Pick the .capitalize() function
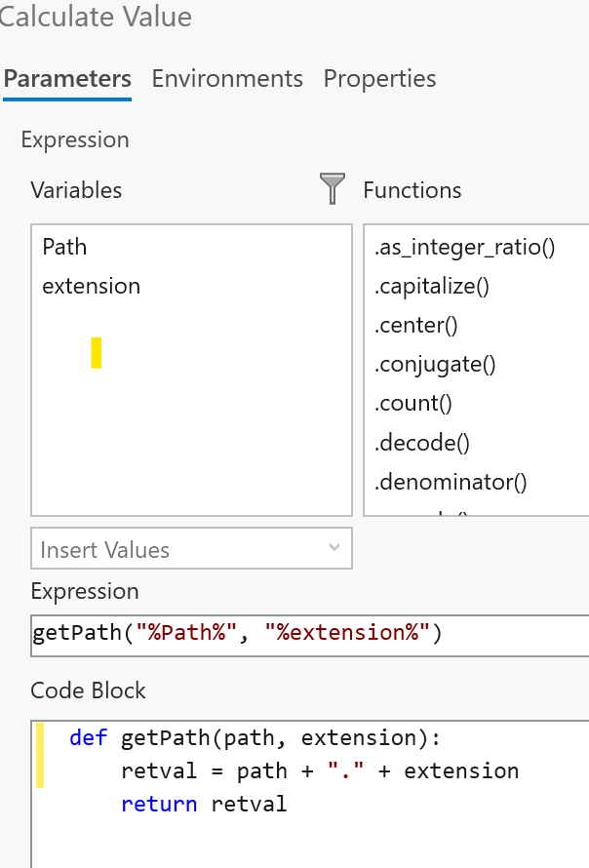 [431, 287]
